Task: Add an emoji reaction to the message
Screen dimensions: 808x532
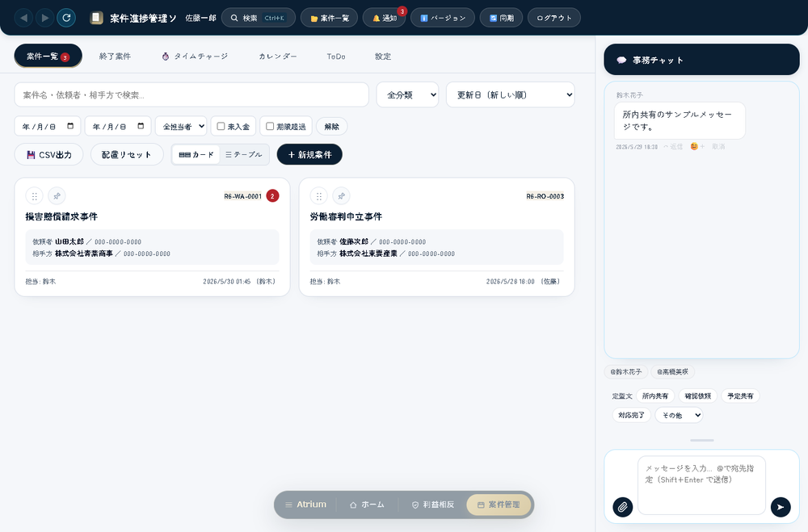Action: pos(697,147)
